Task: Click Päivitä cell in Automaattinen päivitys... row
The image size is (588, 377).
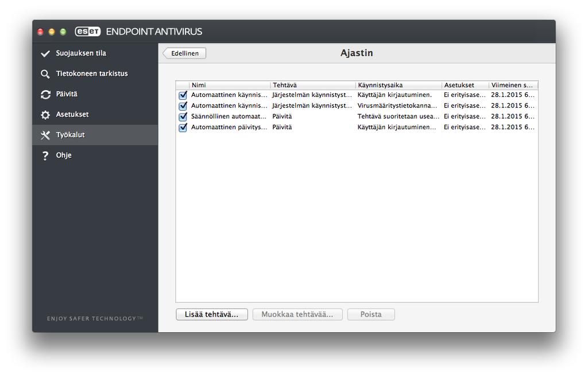Action: (x=282, y=127)
